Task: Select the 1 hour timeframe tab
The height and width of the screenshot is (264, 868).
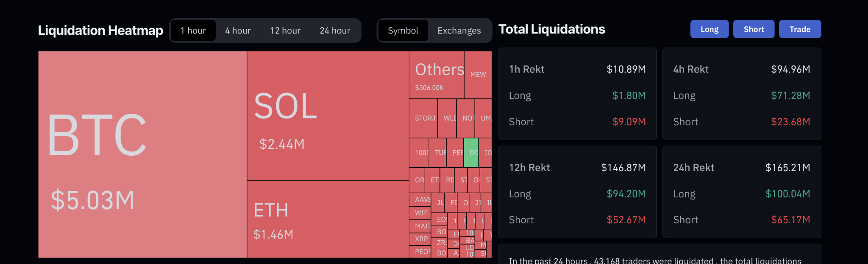Action: [x=193, y=31]
